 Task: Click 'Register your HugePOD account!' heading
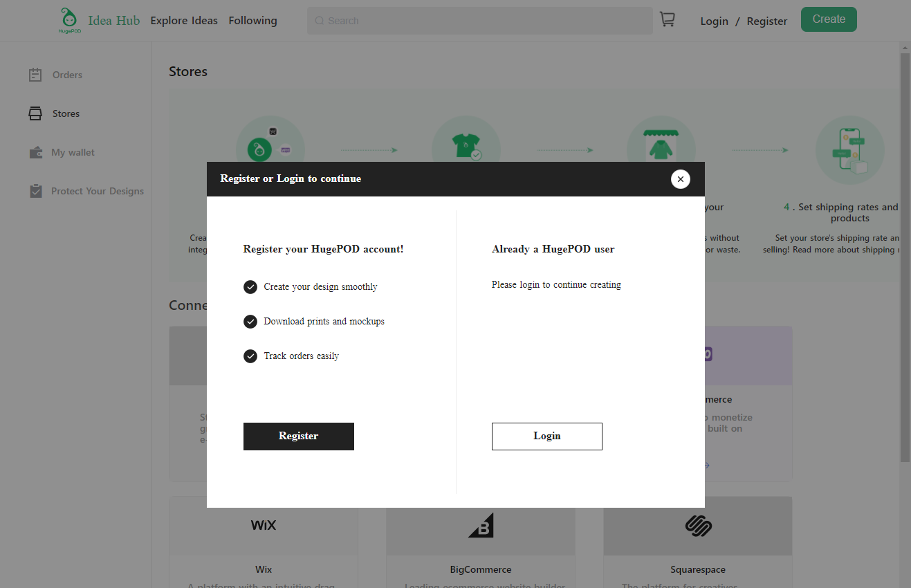323,249
